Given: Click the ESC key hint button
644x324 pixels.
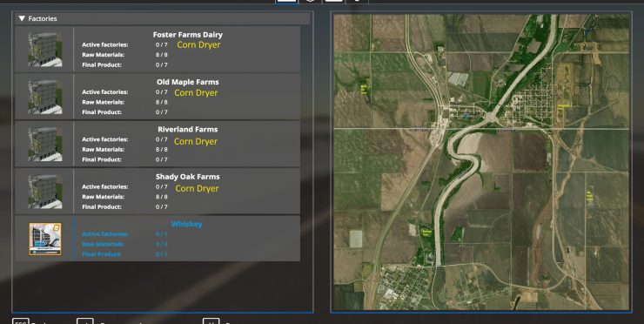Looking at the screenshot, I should [x=21, y=321].
